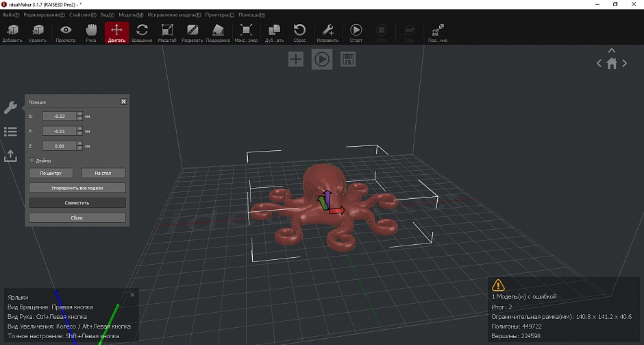Image resolution: width=644 pixels, height=345 pixels.
Task: Click the По центру button
Action: 51,174
